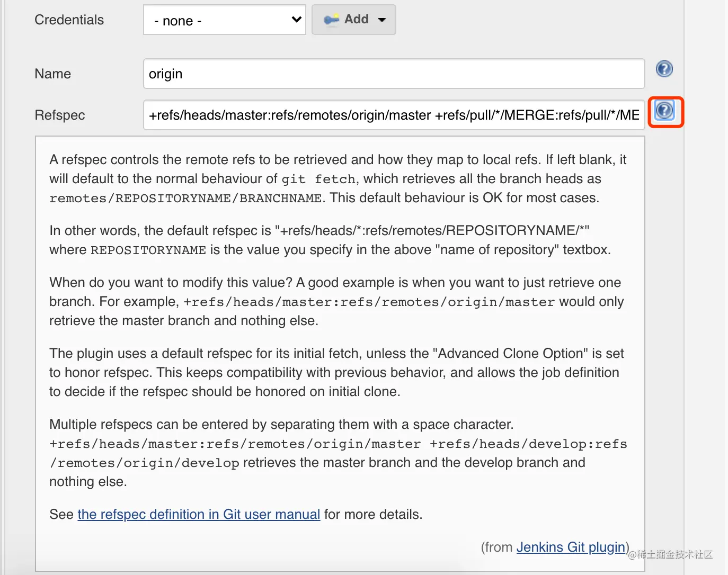
Task: Close Refspec help via its highlighted question icon
Action: click(x=664, y=111)
